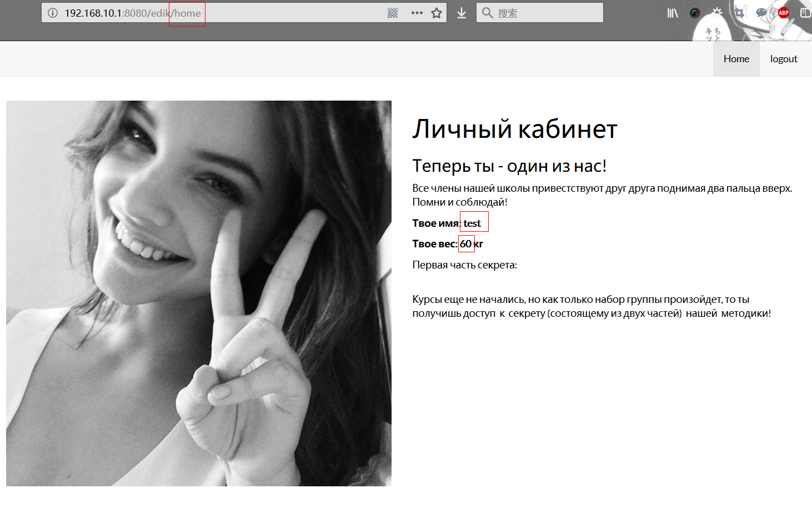Click the username value "test"

(x=472, y=223)
